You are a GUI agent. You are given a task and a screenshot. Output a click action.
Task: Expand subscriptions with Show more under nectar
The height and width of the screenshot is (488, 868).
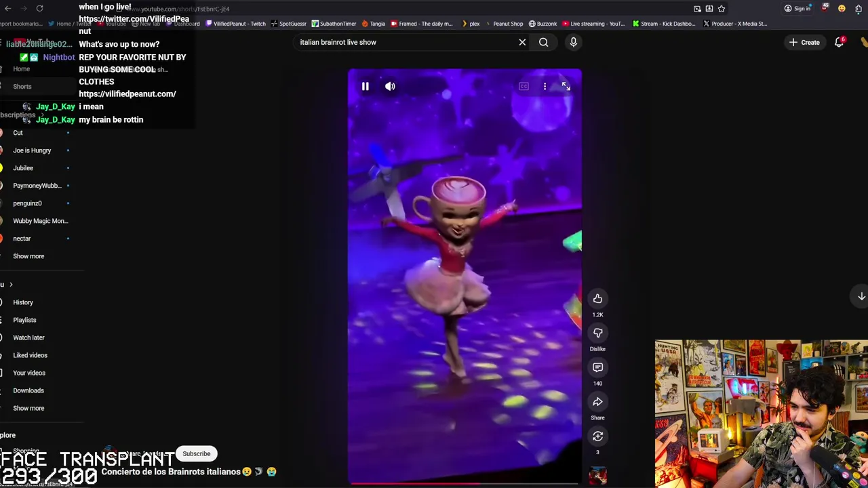click(28, 256)
